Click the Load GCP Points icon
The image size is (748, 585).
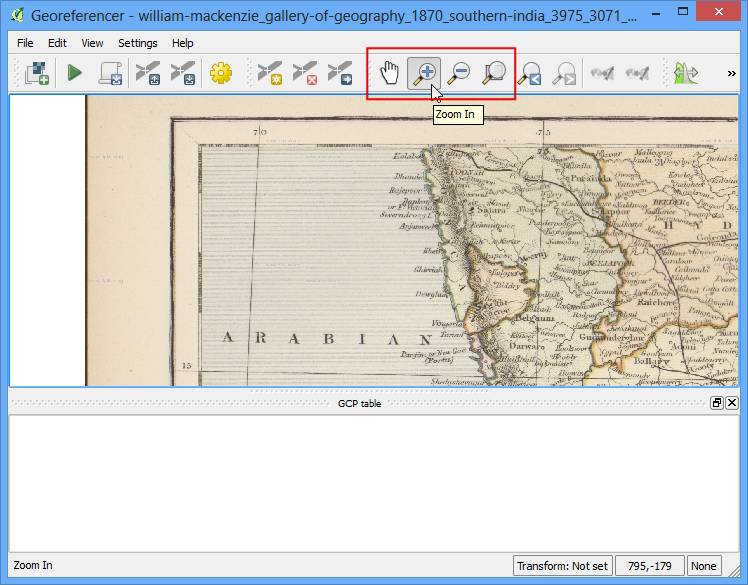click(x=147, y=73)
